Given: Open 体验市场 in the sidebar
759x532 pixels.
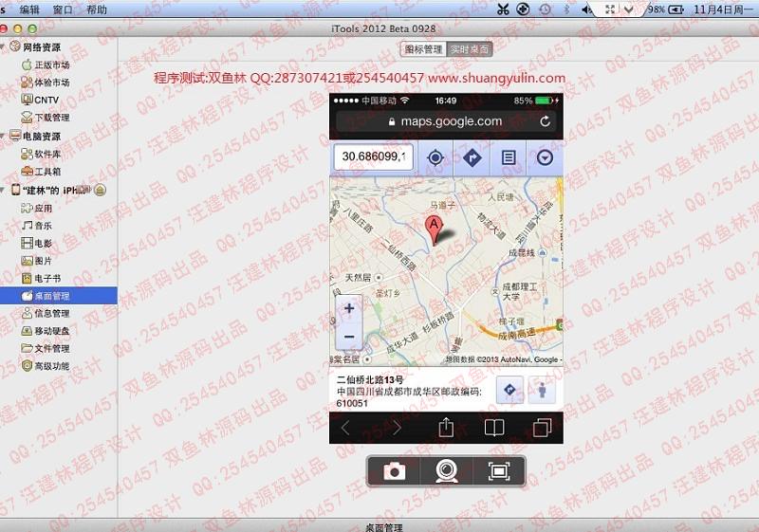Looking at the screenshot, I should (x=46, y=83).
